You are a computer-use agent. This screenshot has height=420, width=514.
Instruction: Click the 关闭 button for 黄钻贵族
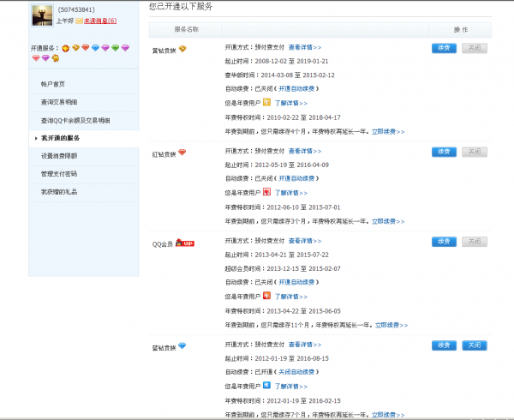tap(475, 48)
